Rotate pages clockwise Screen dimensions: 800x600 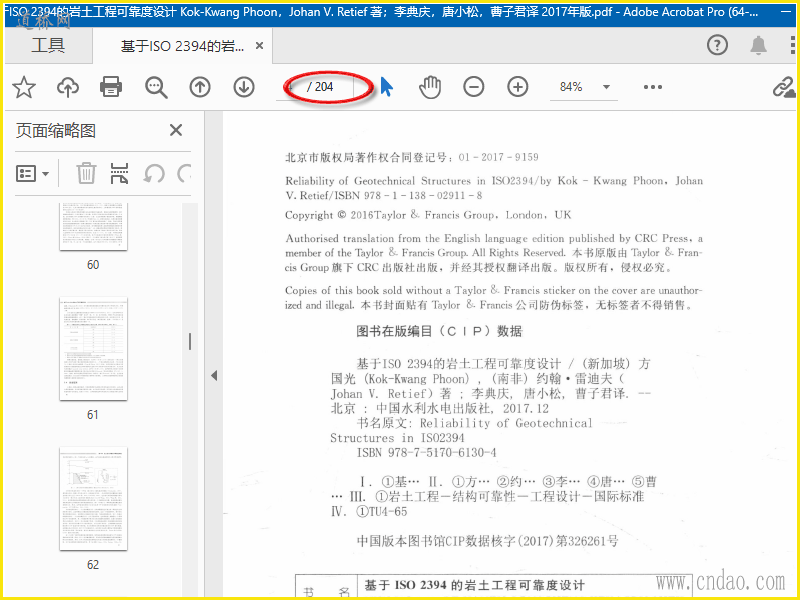[185, 173]
